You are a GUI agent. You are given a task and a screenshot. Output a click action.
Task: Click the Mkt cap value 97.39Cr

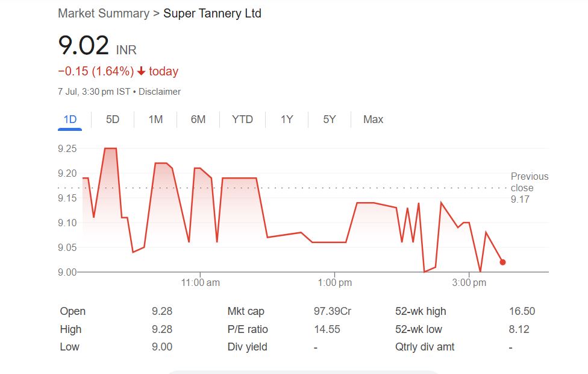pos(332,311)
